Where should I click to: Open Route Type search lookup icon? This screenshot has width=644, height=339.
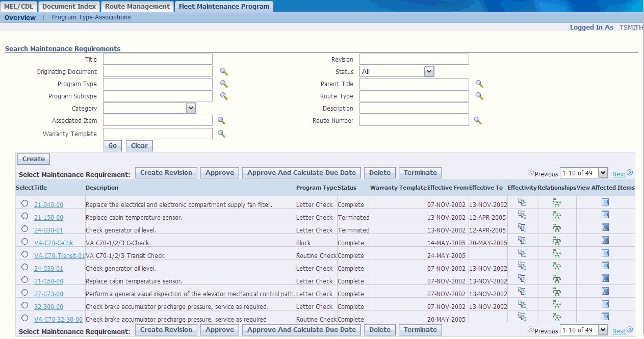tap(479, 96)
